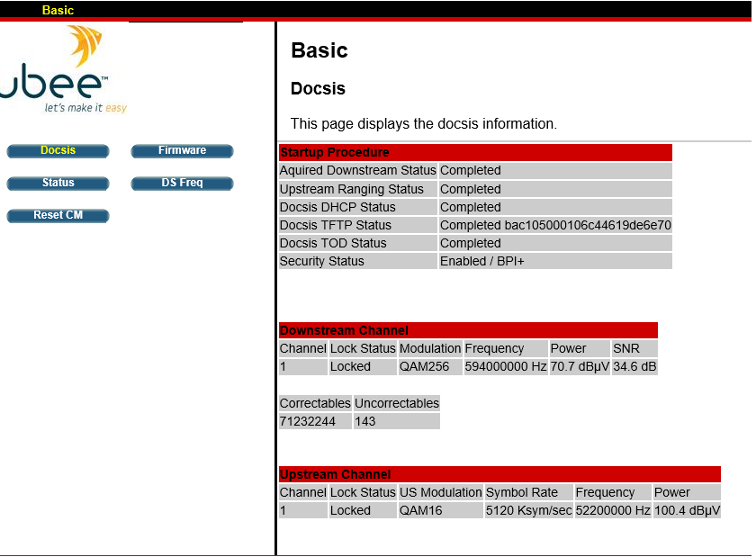
Task: Click '52200000 Hz' upstream frequency cell
Action: pos(613,510)
